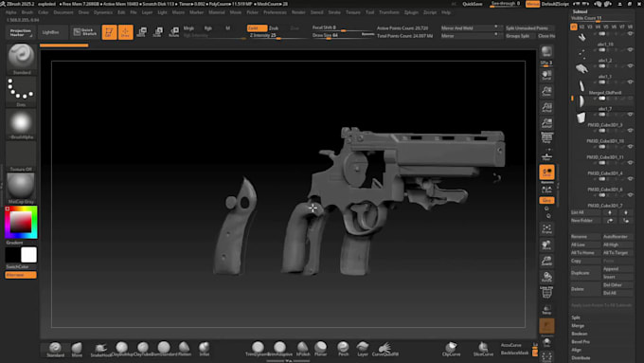
Task: Choose the hPolish brush
Action: (303, 349)
